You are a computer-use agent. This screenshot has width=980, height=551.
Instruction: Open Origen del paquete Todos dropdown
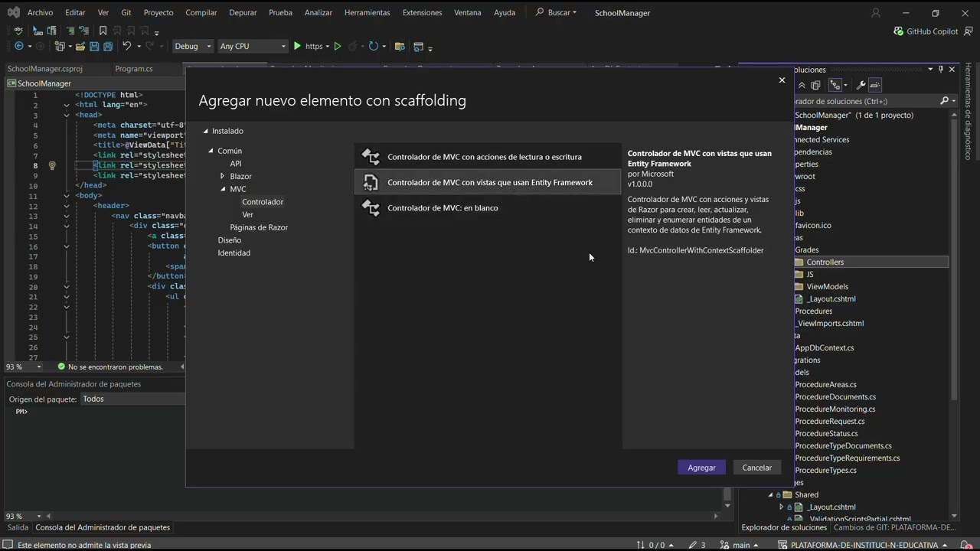point(132,399)
